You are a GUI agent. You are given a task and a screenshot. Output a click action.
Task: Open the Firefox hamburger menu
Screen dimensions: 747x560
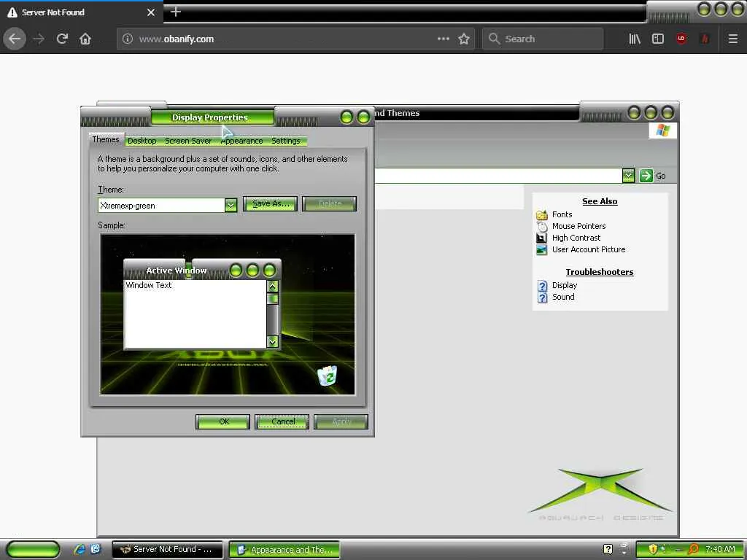point(733,39)
